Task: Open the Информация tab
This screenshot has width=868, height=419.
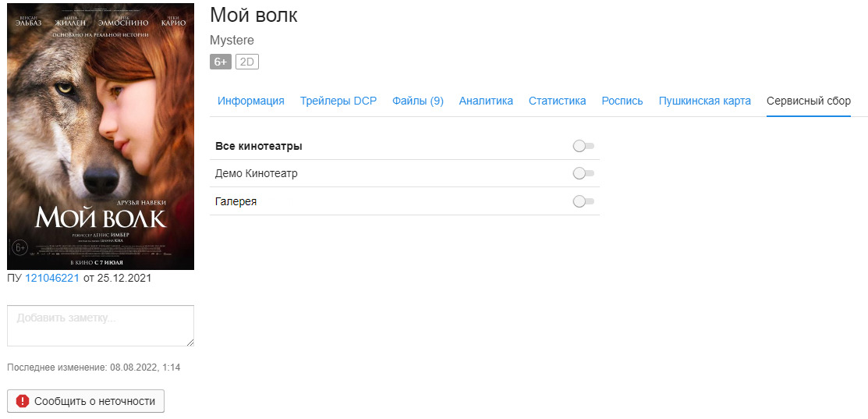Action: pos(251,101)
